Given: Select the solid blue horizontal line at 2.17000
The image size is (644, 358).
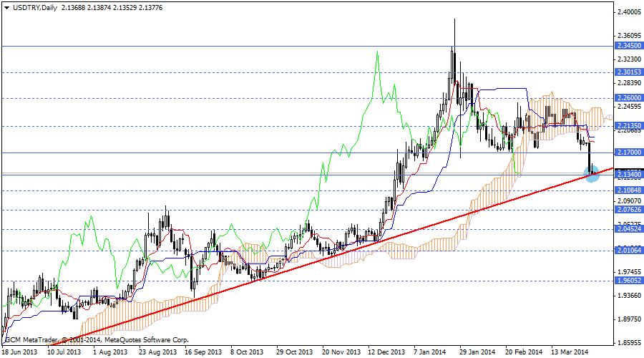Looking at the screenshot, I should click(307, 153).
